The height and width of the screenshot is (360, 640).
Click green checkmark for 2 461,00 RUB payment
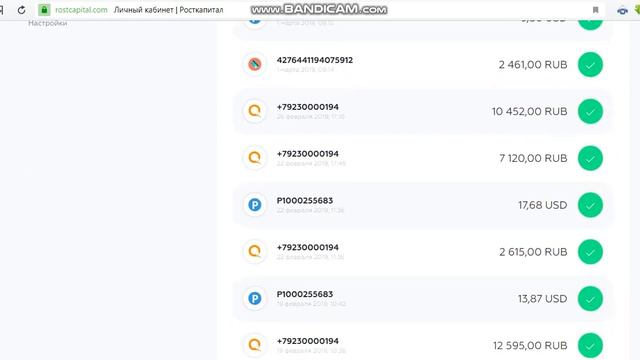click(590, 64)
